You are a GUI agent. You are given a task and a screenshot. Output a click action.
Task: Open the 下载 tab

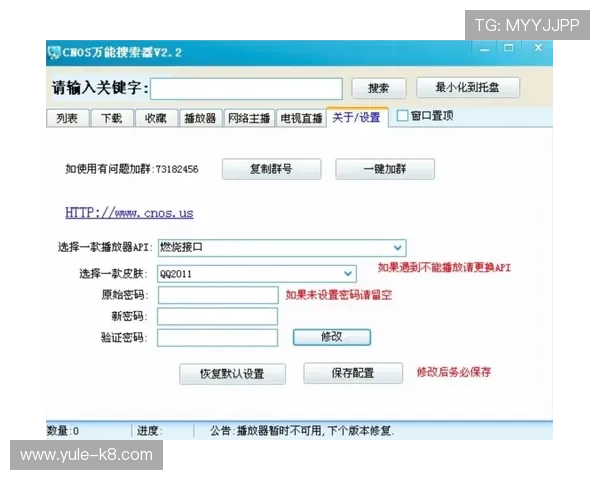click(112, 118)
